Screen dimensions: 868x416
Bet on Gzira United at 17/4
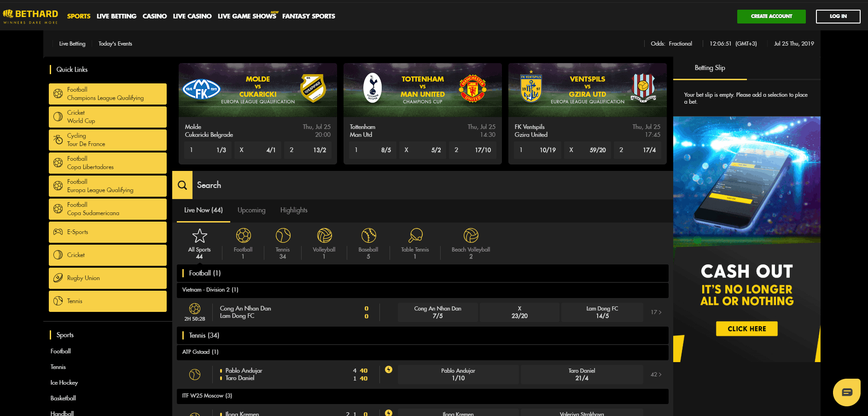point(638,150)
